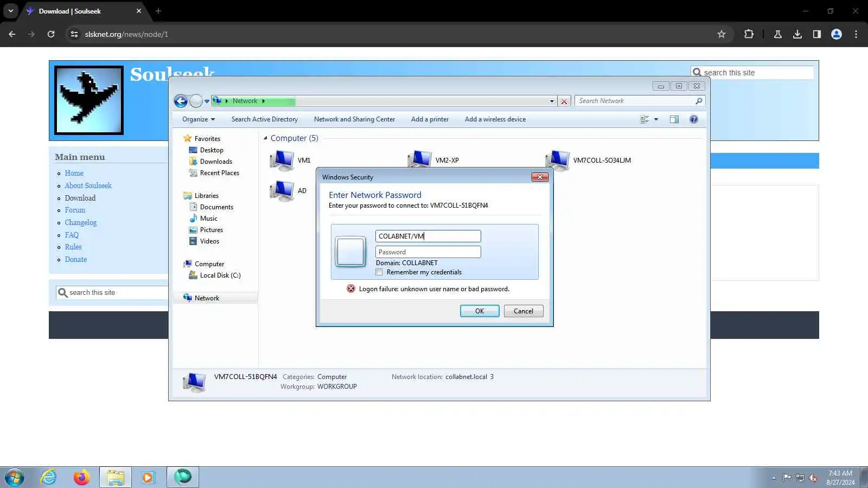Select the AD computer icon
The height and width of the screenshot is (488, 868).
pyautogui.click(x=282, y=190)
